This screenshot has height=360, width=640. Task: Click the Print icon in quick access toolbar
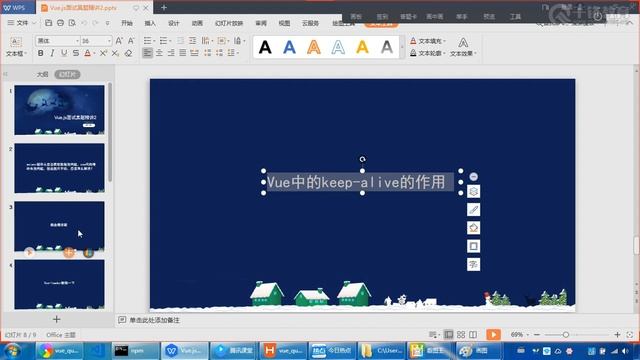click(60, 23)
